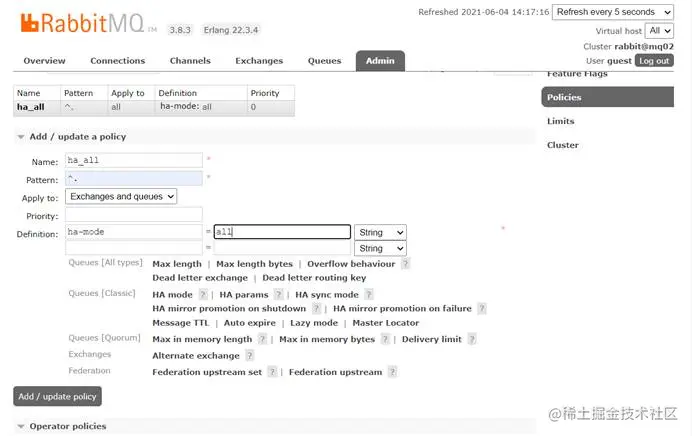Open help for Overflow behaviour
The height and width of the screenshot is (436, 692).
tap(406, 264)
